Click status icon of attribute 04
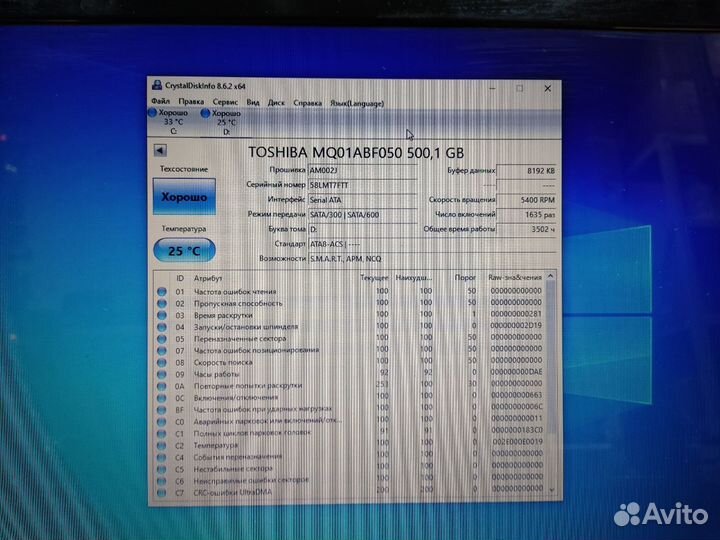 pyautogui.click(x=162, y=327)
